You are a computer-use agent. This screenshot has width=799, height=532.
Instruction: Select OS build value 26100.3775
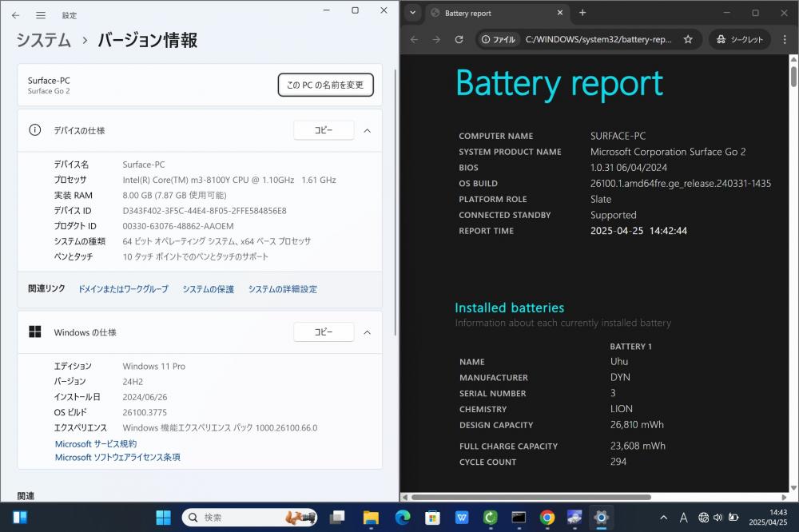144,412
